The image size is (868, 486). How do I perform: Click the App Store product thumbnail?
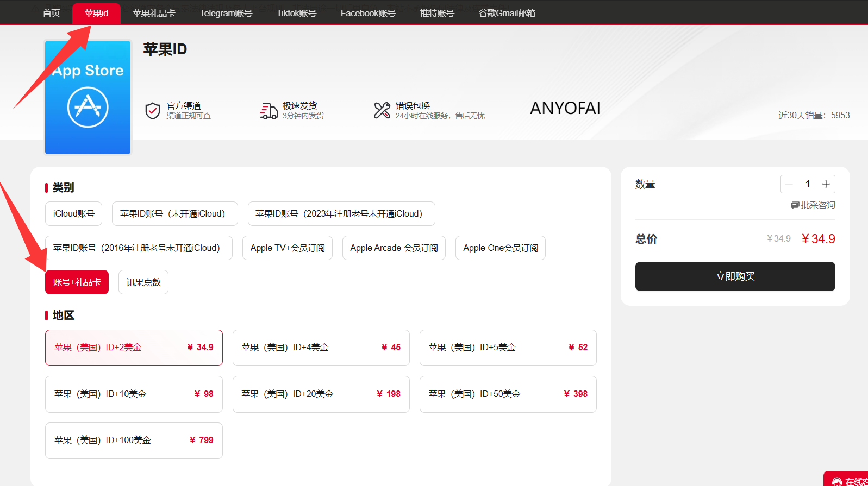point(88,97)
